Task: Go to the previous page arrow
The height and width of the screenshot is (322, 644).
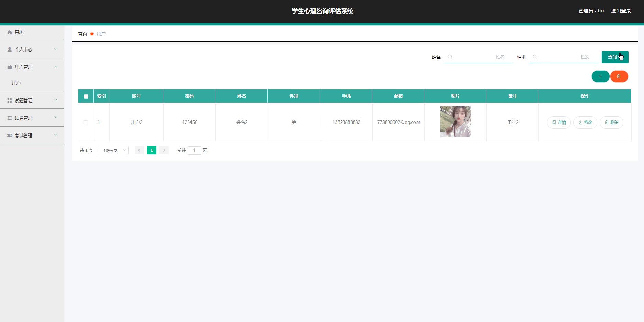Action: [139, 150]
